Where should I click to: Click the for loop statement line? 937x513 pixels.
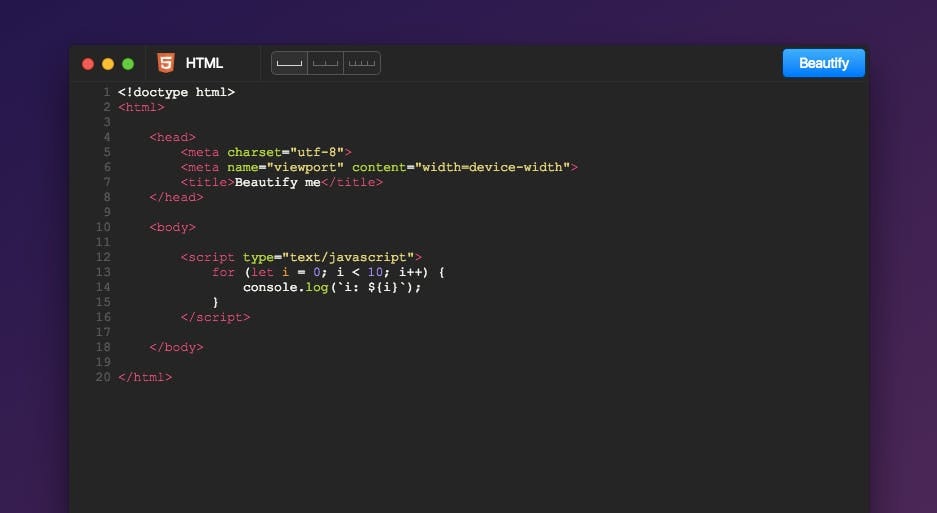tap(328, 272)
